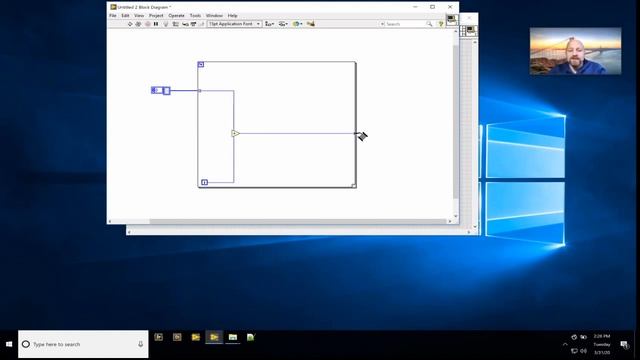Click the Run Continuously button
Viewport: 640px width, 360px height.
click(x=138, y=24)
